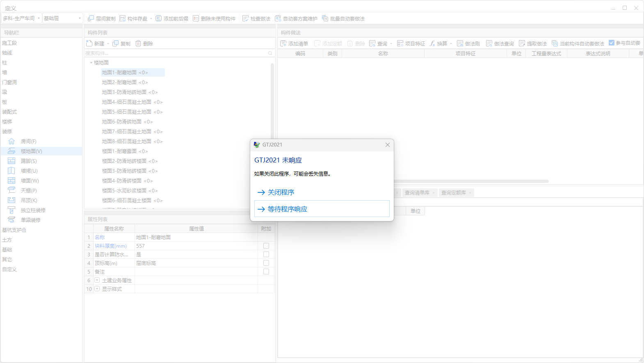Click 等待程序响应 in the dialog
This screenshot has height=363, width=644.
tap(322, 209)
